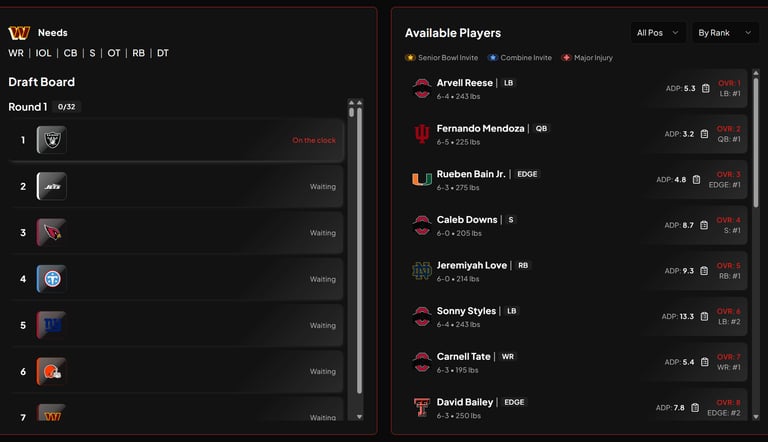Click the Cardinals logo at pick 3
Image resolution: width=768 pixels, height=442 pixels.
51,233
